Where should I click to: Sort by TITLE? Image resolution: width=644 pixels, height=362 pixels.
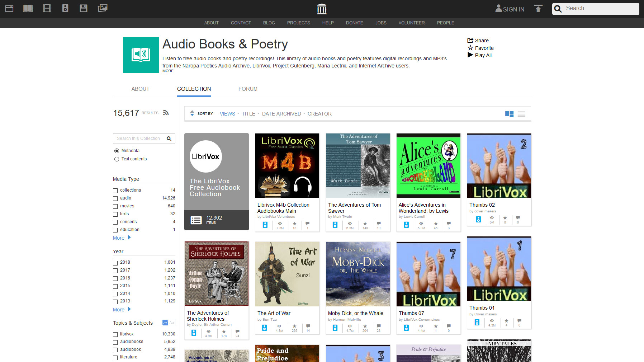coord(248,114)
